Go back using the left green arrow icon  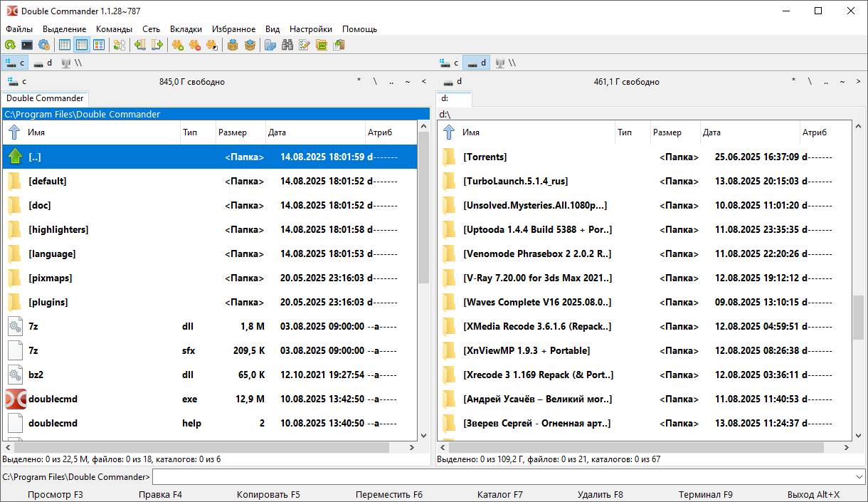point(140,45)
